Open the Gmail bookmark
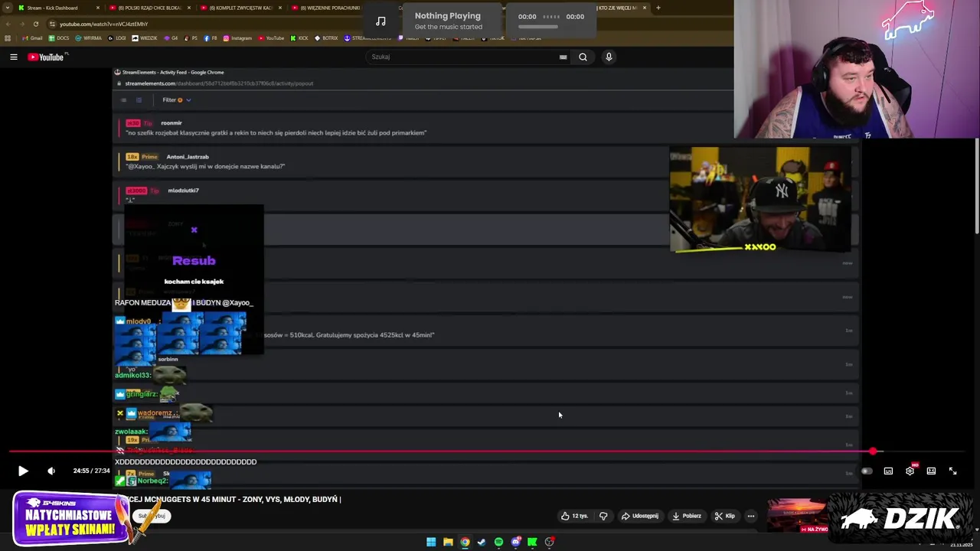The height and width of the screenshot is (551, 980). (x=31, y=38)
